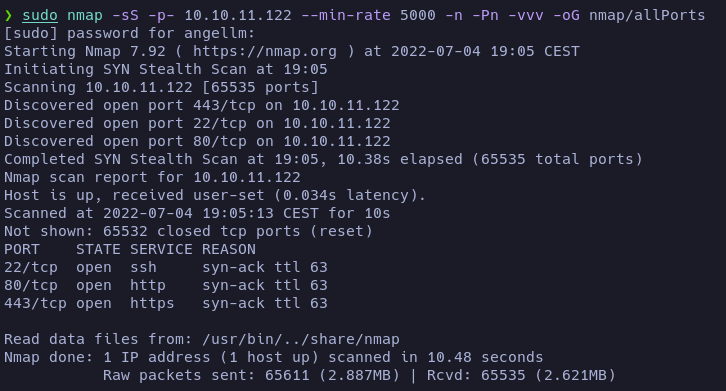Click the https://nmap.org URL
The image size is (726, 391).
click(x=265, y=51)
